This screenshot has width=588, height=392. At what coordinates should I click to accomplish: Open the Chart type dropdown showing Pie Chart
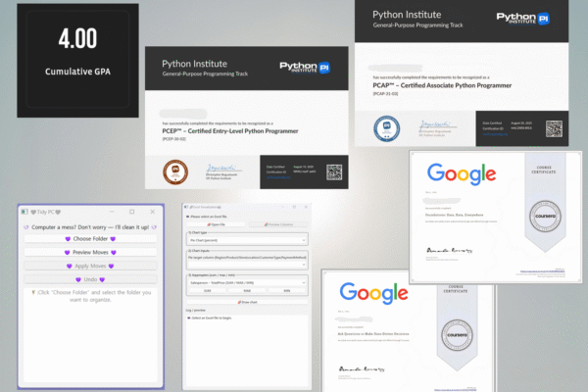[247, 238]
